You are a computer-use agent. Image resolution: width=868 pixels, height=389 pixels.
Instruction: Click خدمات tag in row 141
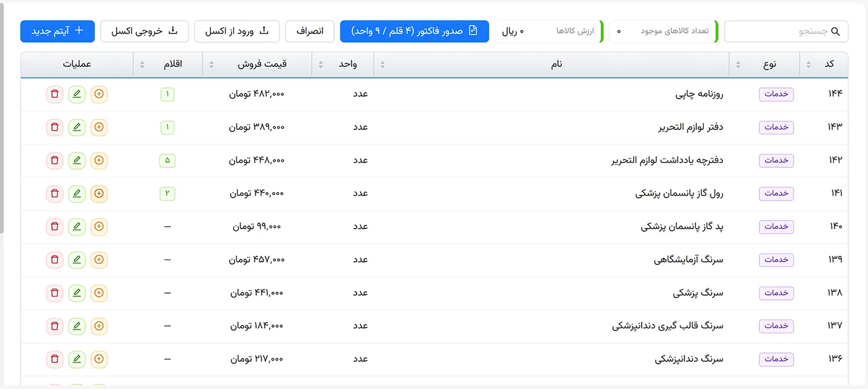coord(776,194)
